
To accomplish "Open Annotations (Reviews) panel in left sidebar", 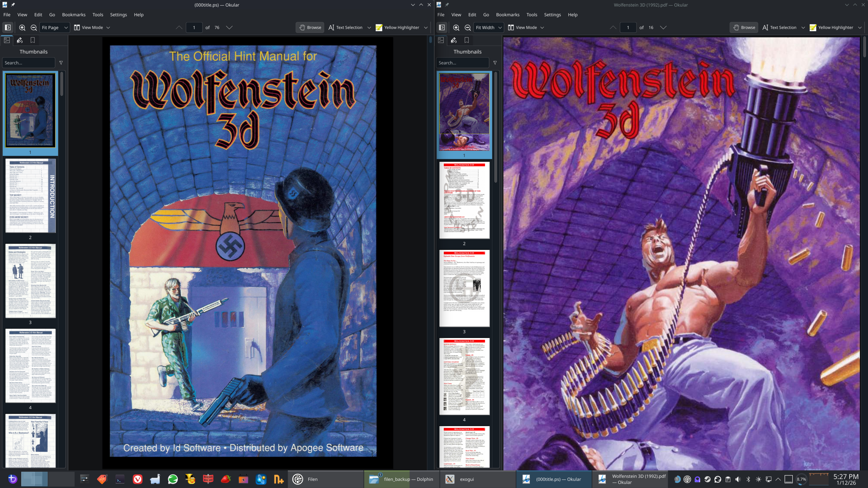I will point(20,40).
